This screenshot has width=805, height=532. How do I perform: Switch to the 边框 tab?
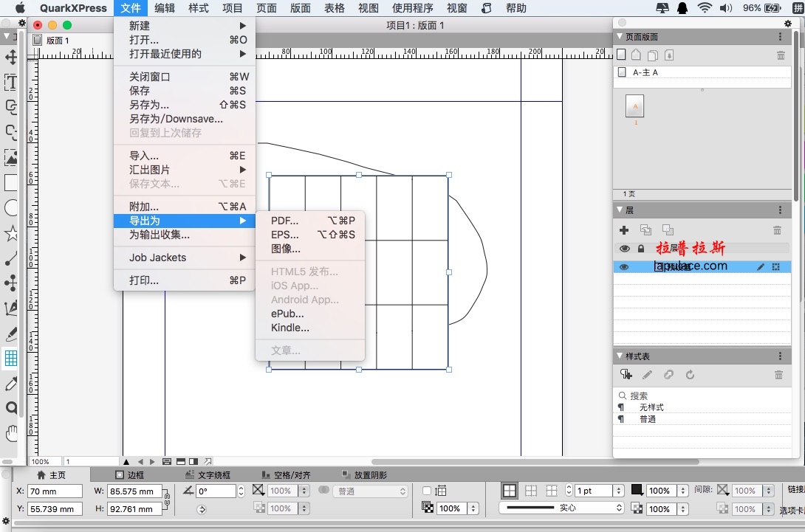click(129, 474)
